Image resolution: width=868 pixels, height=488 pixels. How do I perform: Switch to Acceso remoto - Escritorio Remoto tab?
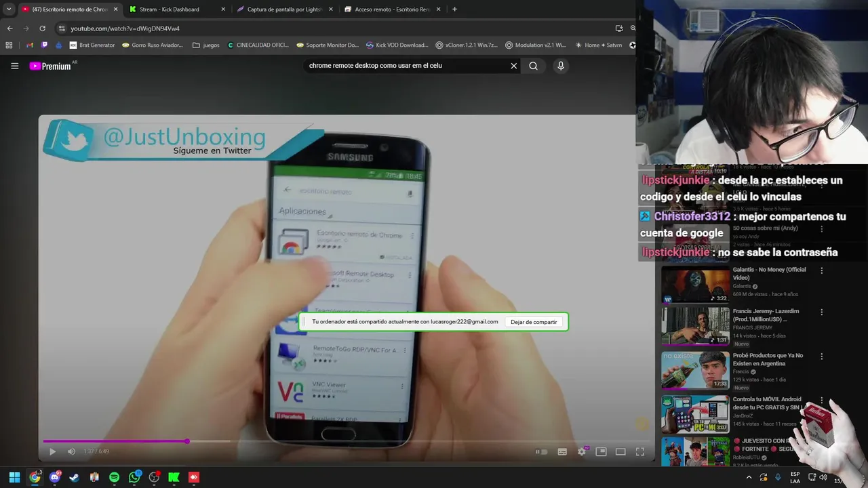393,9
